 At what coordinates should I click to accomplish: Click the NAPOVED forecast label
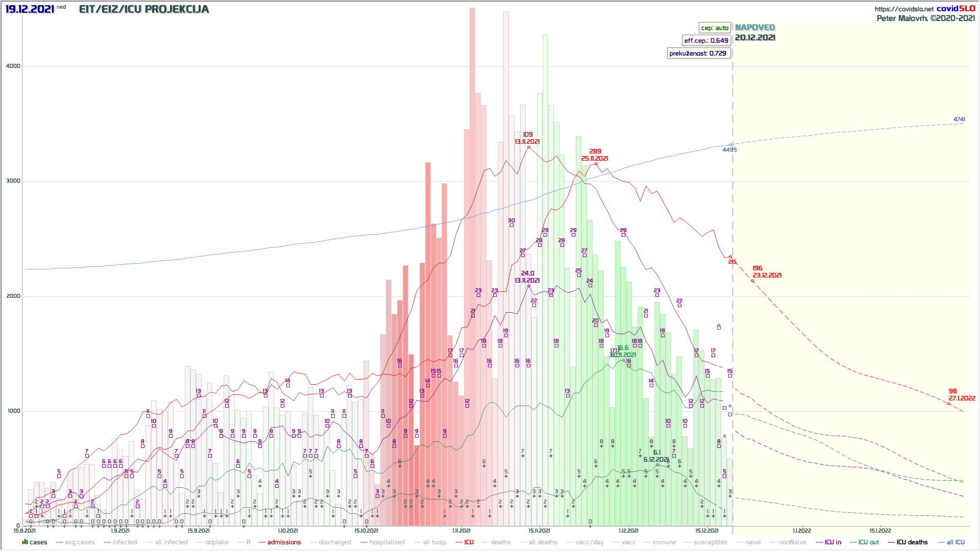coord(755,28)
